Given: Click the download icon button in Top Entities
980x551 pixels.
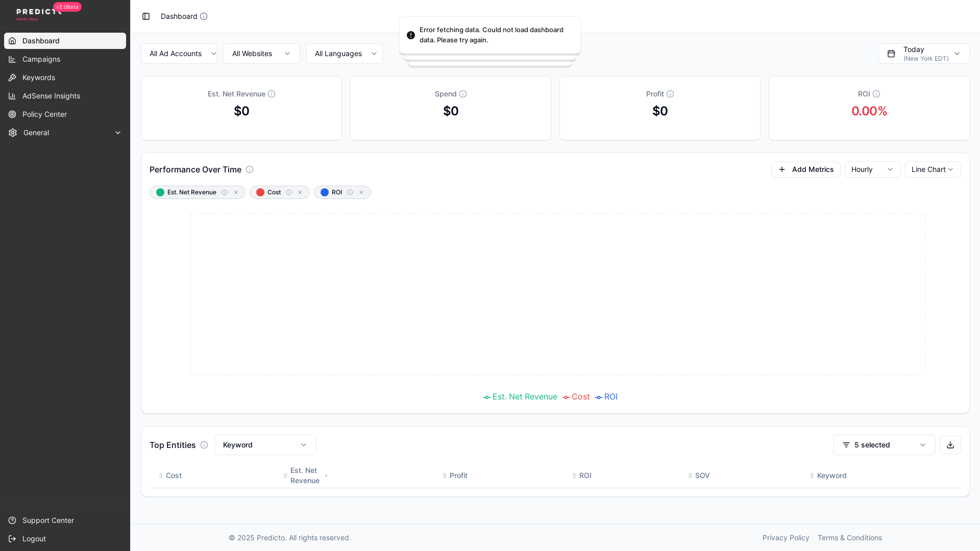Looking at the screenshot, I should tap(950, 445).
